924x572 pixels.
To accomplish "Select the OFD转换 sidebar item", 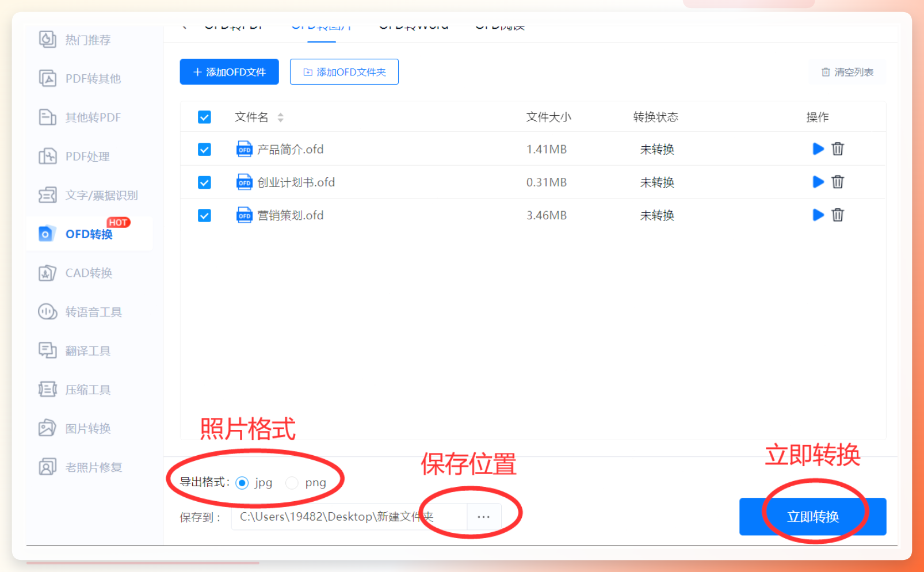I will 89,234.
